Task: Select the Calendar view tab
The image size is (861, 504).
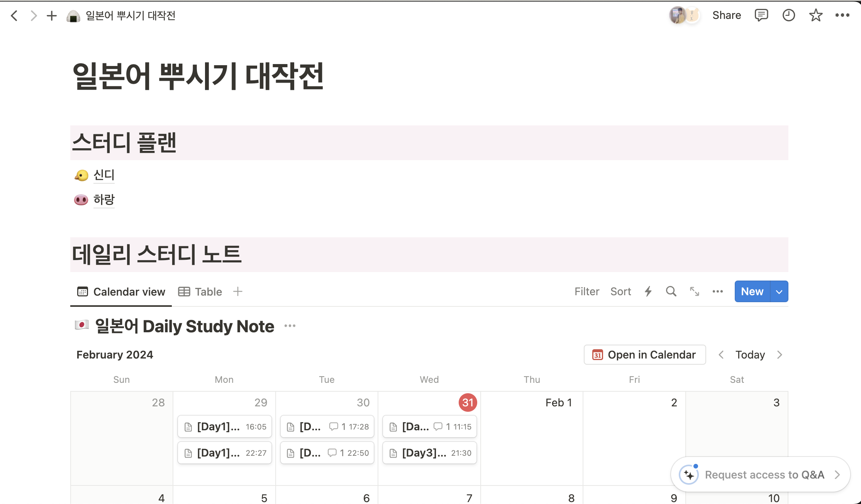Action: 121,292
